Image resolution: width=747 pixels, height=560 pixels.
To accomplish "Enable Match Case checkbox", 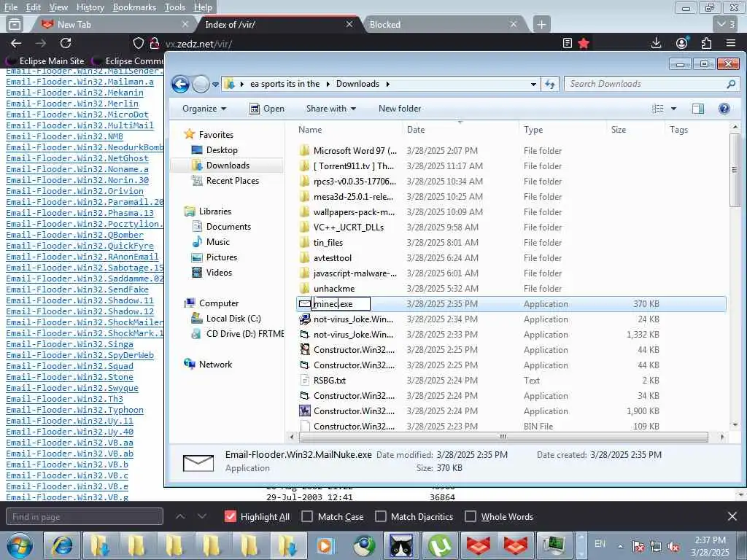I will point(307,516).
